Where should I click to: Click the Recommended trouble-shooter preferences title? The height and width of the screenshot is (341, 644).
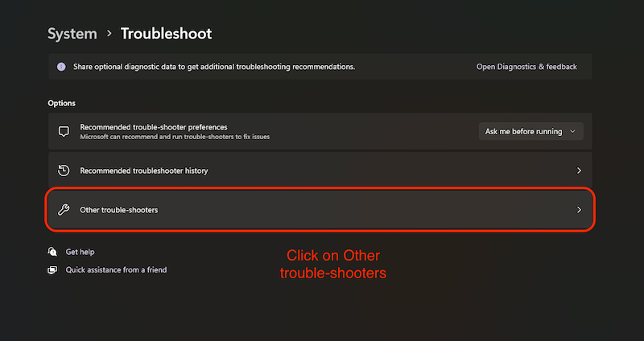[153, 127]
